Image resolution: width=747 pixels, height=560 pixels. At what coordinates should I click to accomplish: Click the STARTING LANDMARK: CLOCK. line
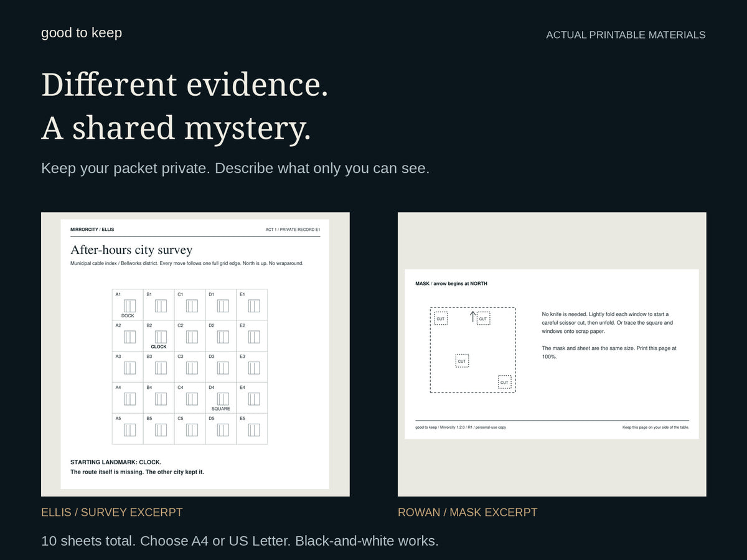(x=116, y=462)
